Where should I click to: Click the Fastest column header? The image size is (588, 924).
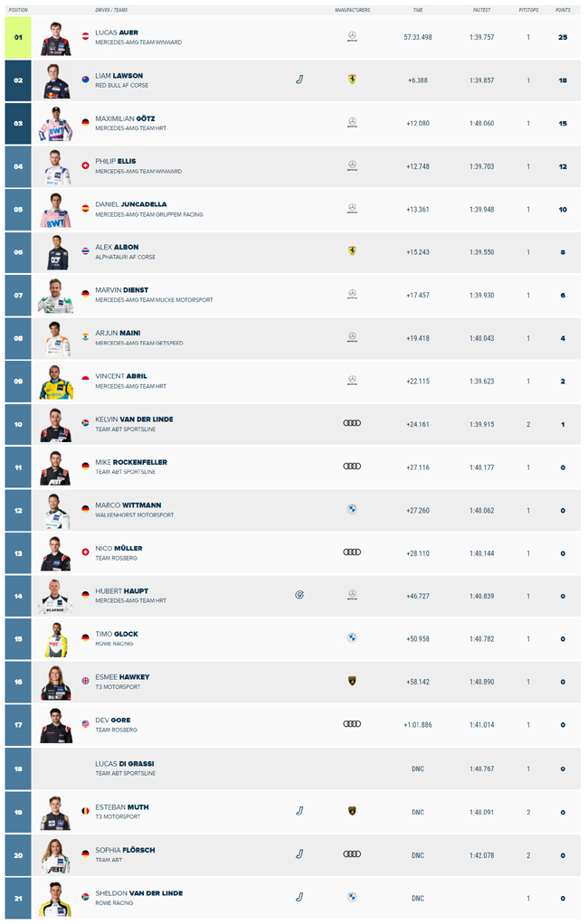tap(482, 10)
